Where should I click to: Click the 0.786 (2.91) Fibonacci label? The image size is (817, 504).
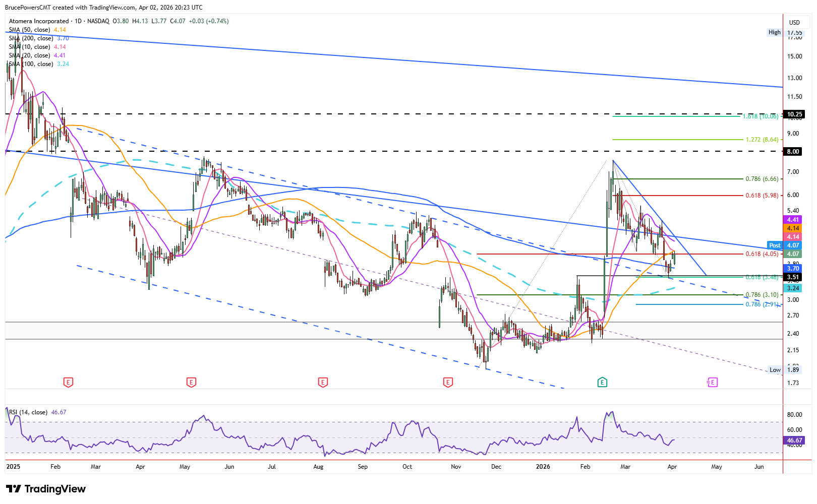(x=763, y=304)
